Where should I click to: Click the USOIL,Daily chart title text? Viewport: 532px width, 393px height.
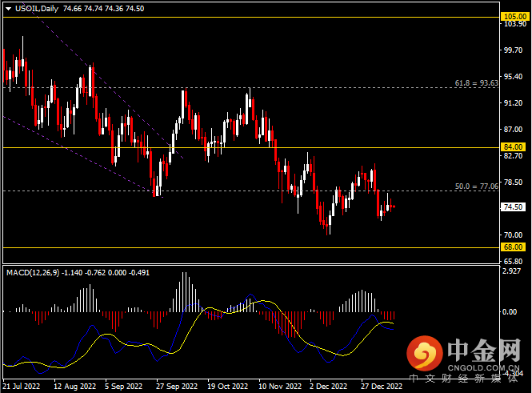(x=36, y=7)
